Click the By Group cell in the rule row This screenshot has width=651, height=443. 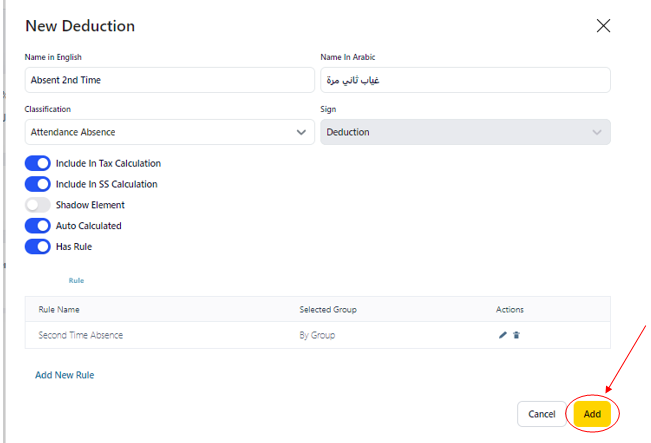317,335
